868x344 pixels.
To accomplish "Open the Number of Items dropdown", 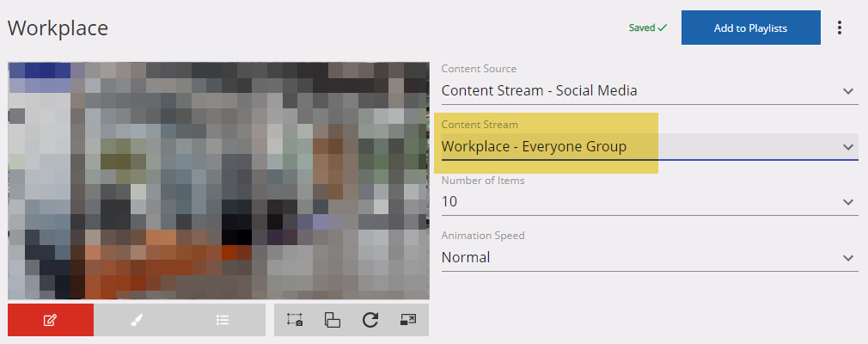I will [650, 202].
